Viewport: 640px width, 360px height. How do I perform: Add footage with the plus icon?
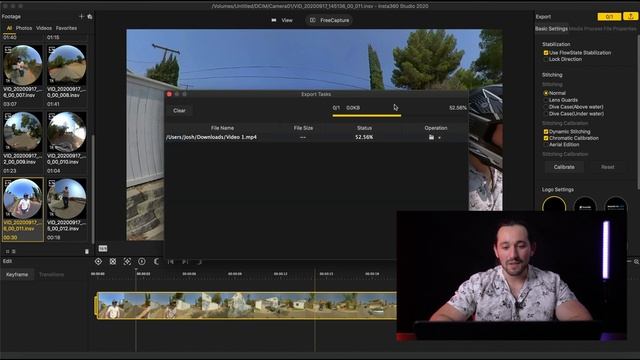point(81,16)
